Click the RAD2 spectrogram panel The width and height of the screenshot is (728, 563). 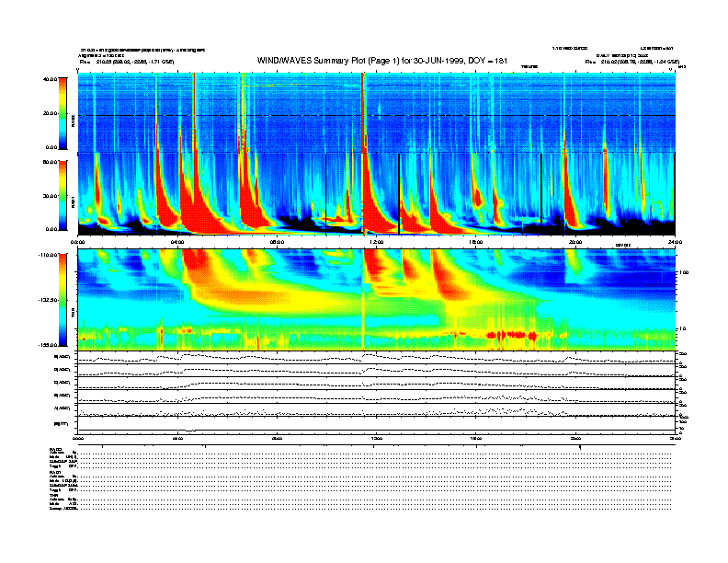[377, 112]
